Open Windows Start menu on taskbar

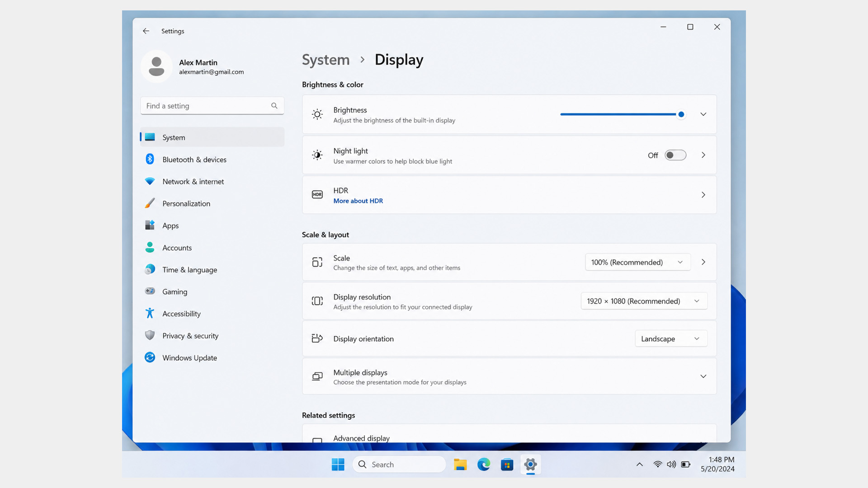(x=338, y=465)
